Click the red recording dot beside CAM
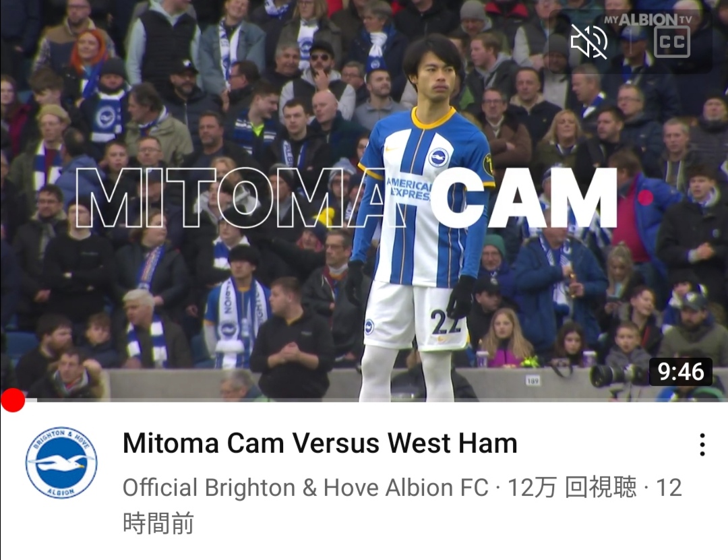The width and height of the screenshot is (728, 560). 645,198
